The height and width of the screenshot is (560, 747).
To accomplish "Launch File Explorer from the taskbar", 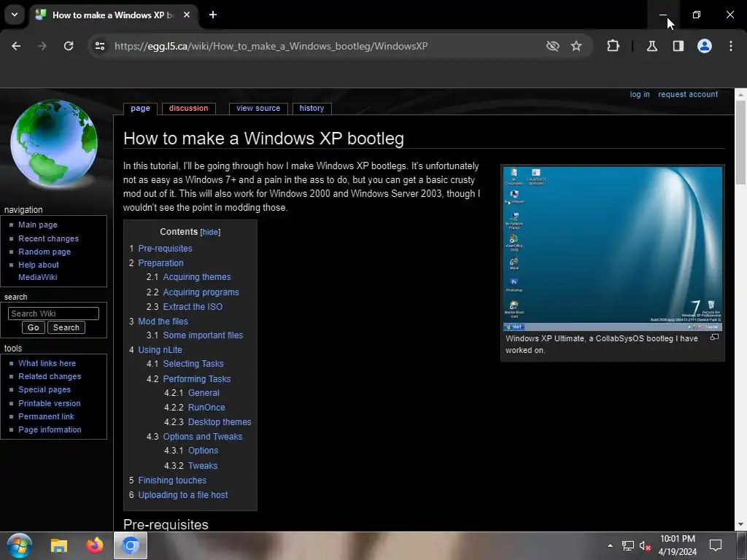I will [x=59, y=545].
